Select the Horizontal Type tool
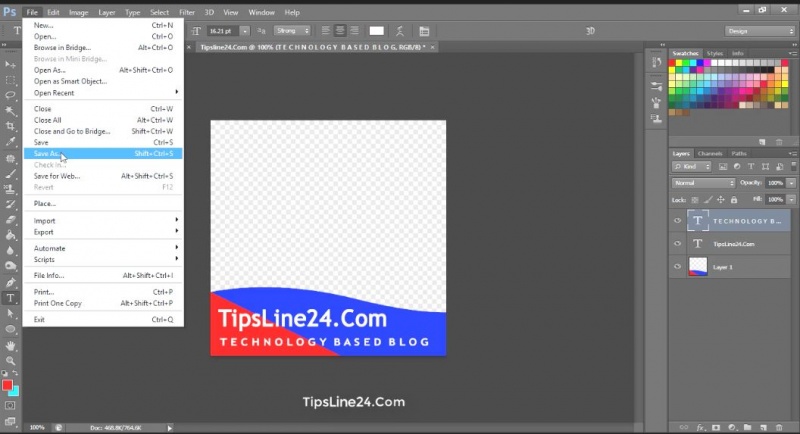 pos(10,298)
